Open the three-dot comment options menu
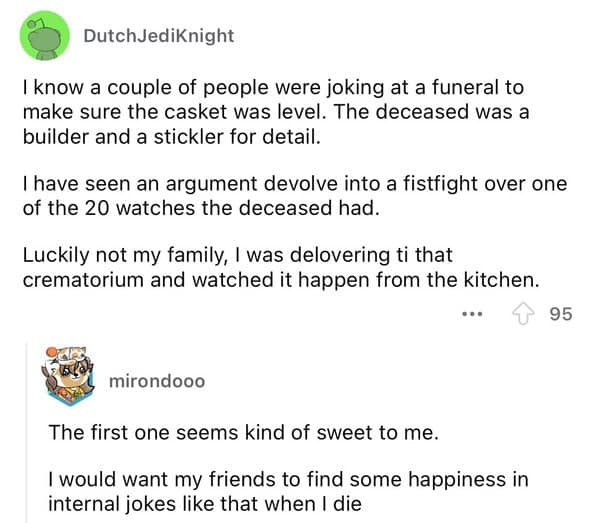The height and width of the screenshot is (523, 599). click(472, 314)
